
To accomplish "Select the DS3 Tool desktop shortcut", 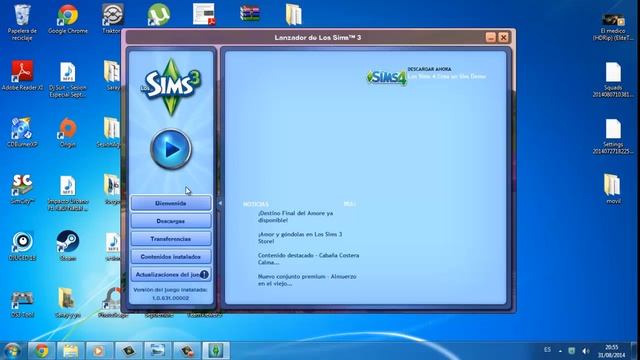I will [x=22, y=303].
